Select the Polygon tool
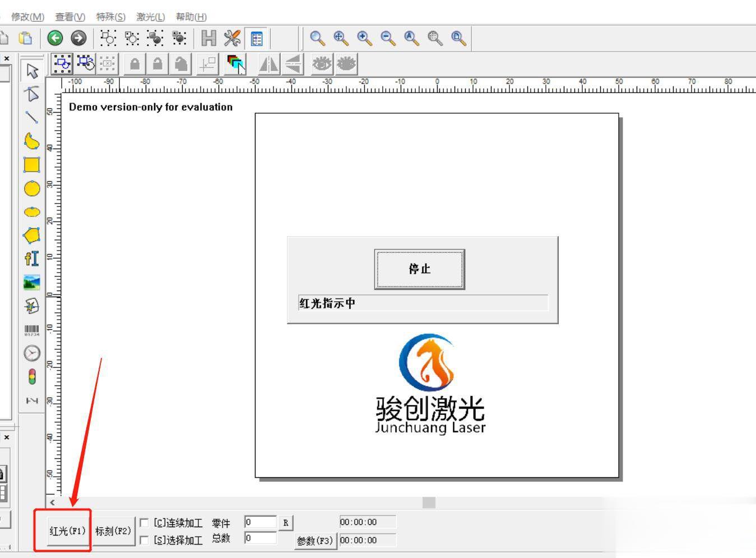Viewport: 756px width, 558px height. pos(32,235)
